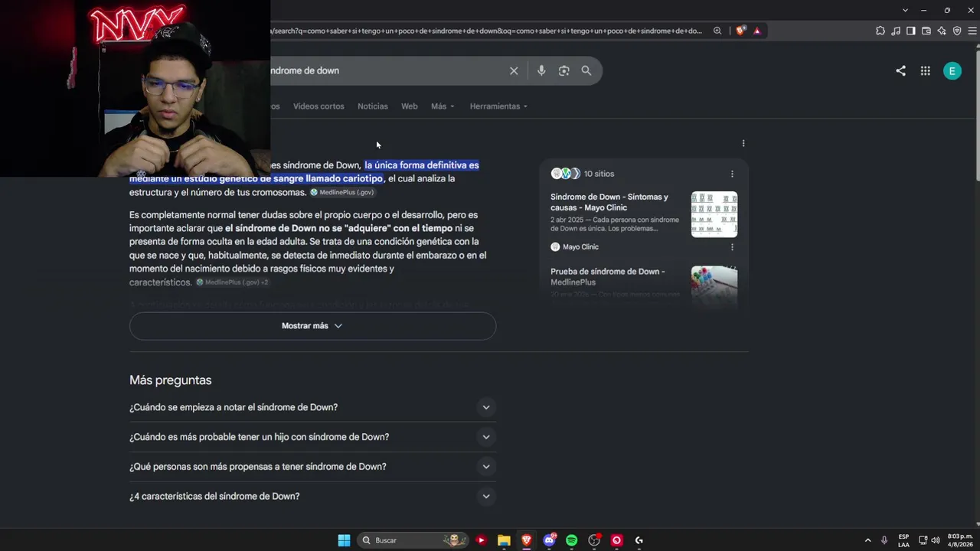Switch to Videos cortos tab

pyautogui.click(x=318, y=106)
